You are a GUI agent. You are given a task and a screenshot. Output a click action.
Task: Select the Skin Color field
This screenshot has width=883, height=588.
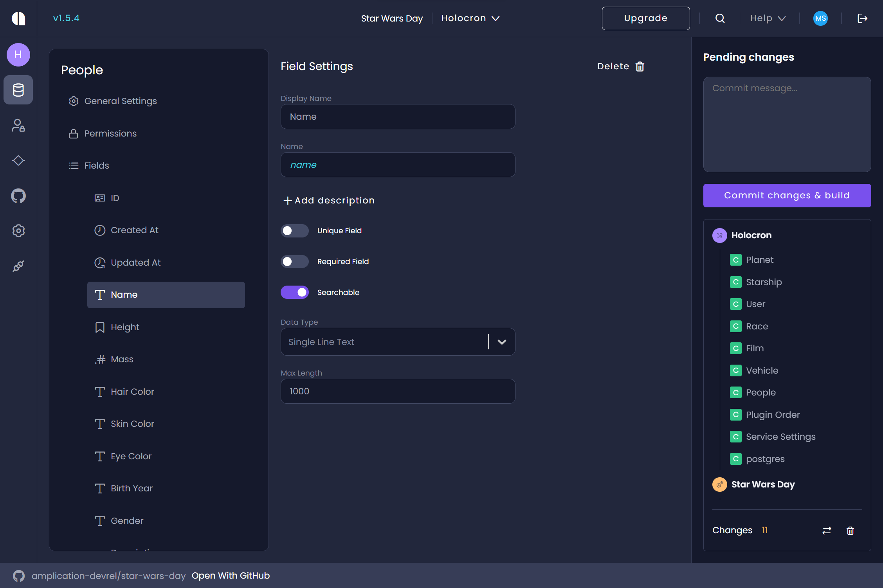(x=166, y=424)
